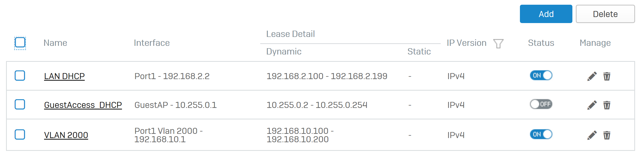Remove VLAN 2000 using its trash icon
This screenshot has width=644, height=159.
click(x=607, y=135)
